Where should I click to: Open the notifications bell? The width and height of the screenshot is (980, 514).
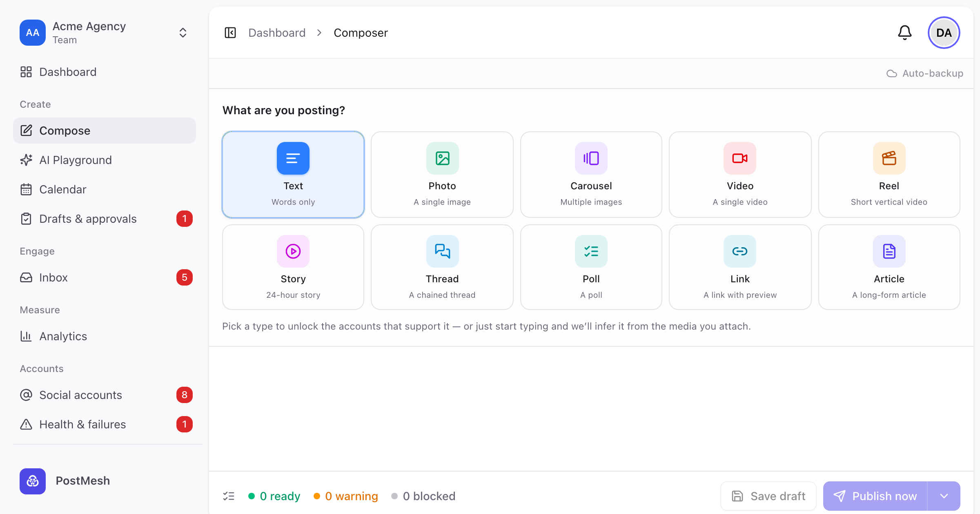click(905, 33)
